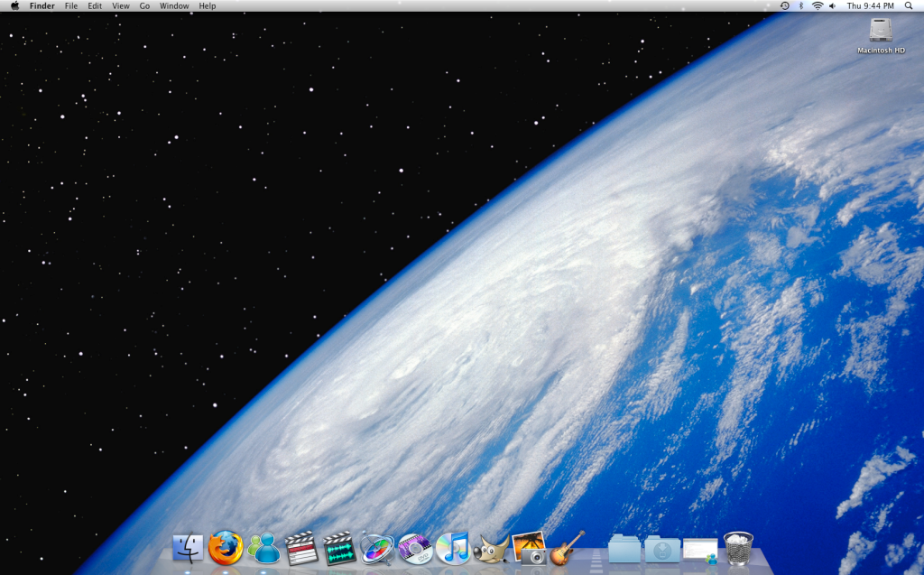The height and width of the screenshot is (575, 924).
Task: Open the Go menu
Action: (145, 6)
